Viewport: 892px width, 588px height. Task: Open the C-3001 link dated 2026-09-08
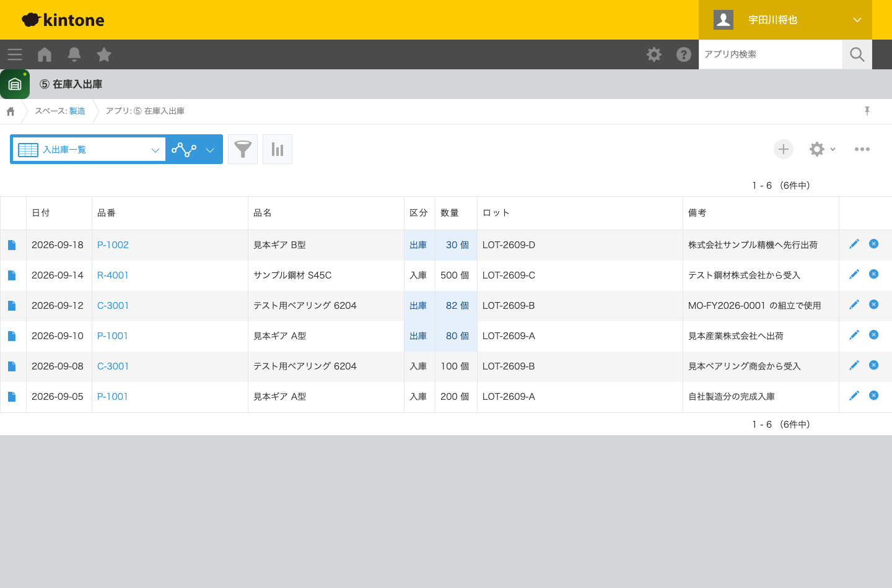click(x=113, y=366)
